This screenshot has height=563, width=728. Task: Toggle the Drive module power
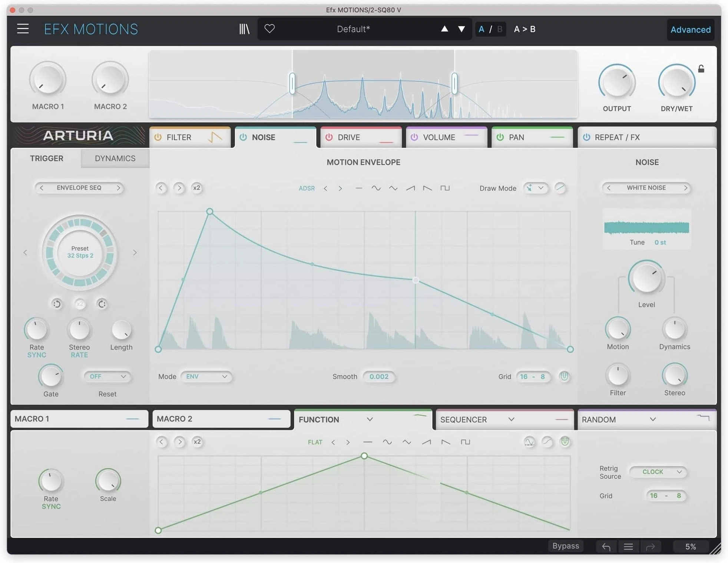coord(329,137)
